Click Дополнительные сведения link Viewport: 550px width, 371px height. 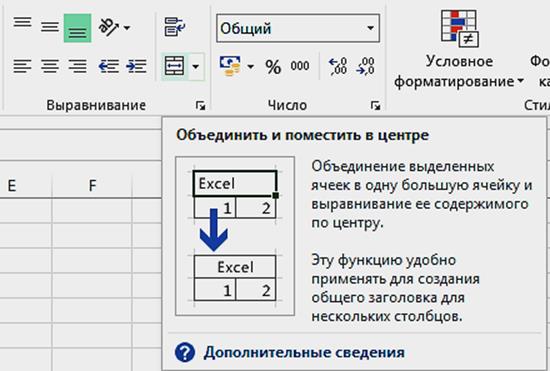click(304, 352)
